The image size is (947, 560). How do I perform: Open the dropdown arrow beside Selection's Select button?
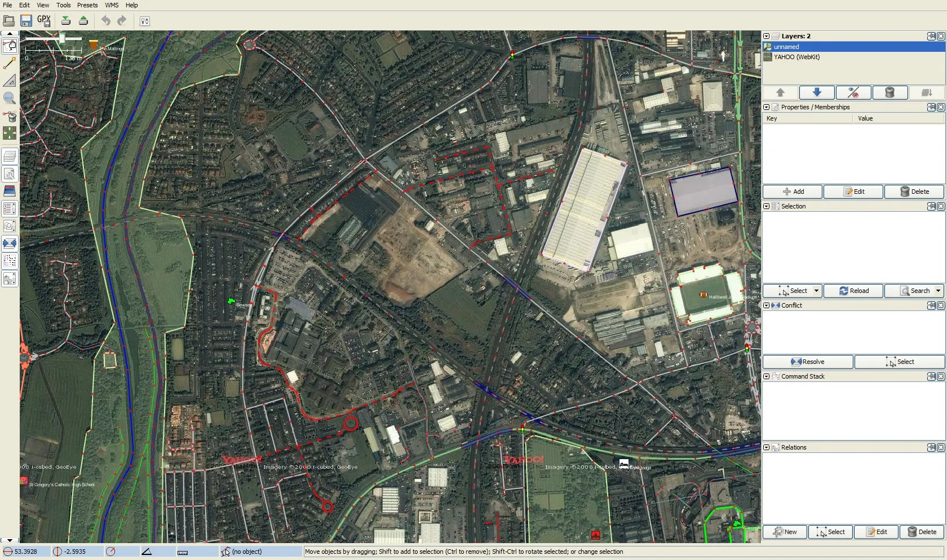[816, 291]
